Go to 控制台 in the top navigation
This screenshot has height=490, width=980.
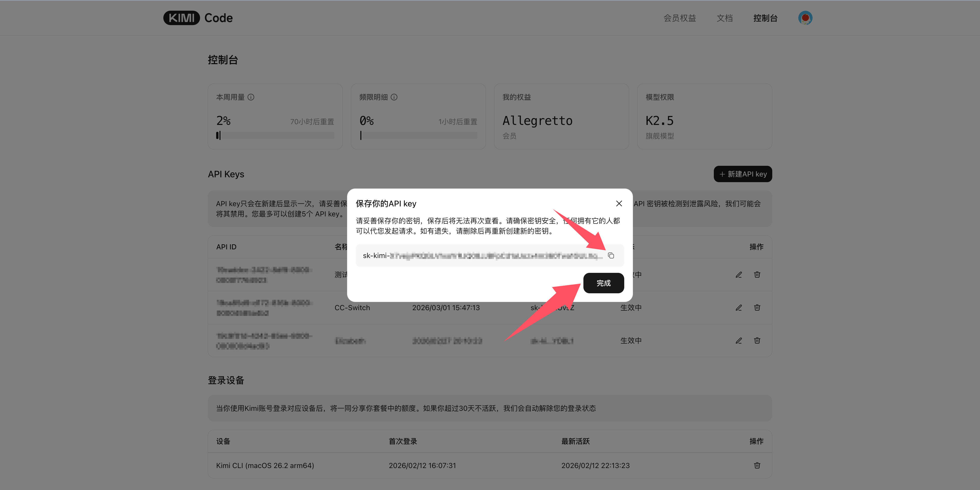click(x=765, y=18)
